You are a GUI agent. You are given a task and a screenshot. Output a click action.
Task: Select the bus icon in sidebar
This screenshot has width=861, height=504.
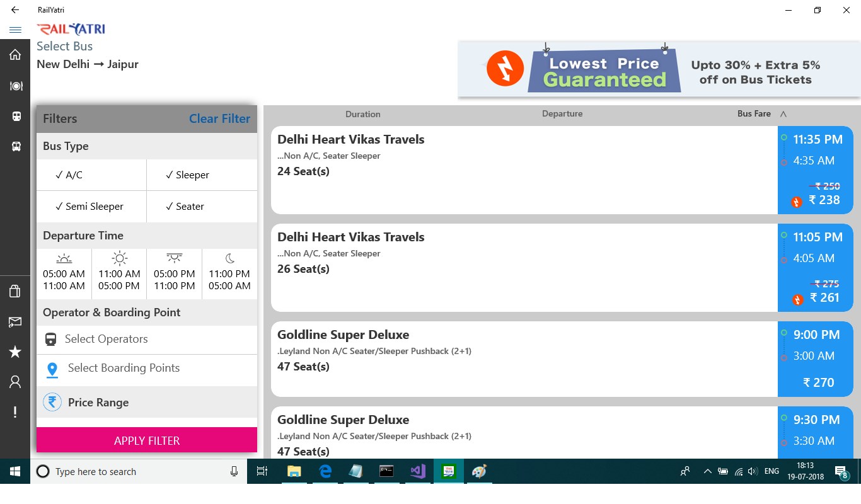coord(16,146)
